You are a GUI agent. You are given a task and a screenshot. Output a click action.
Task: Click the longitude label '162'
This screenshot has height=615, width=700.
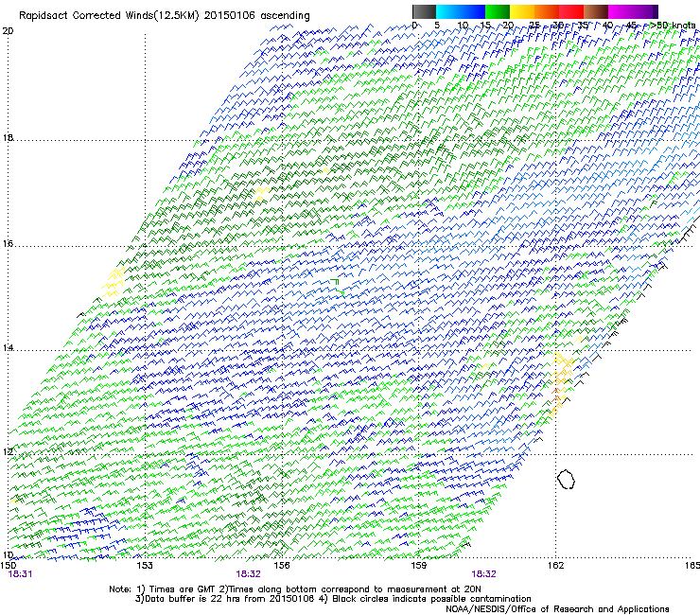pyautogui.click(x=556, y=565)
